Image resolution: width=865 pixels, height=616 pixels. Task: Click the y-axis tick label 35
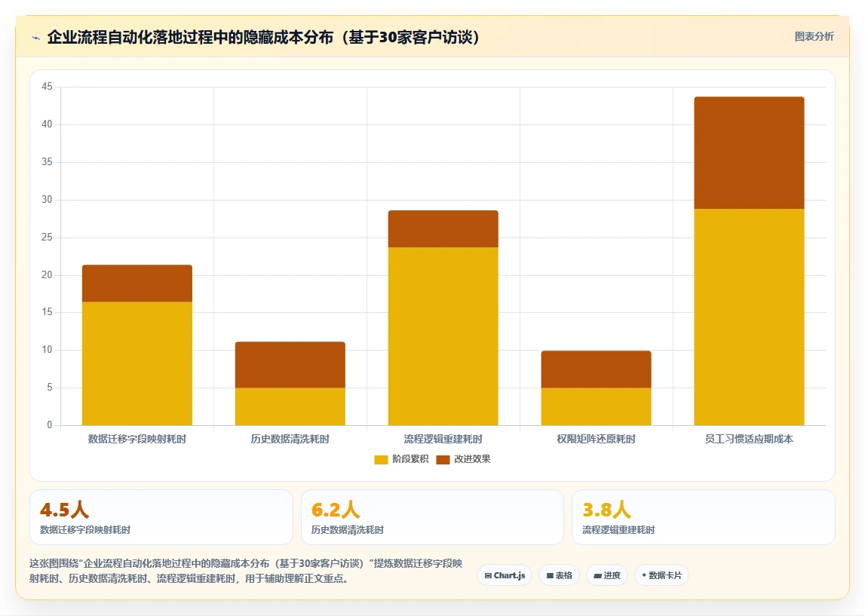(x=47, y=161)
